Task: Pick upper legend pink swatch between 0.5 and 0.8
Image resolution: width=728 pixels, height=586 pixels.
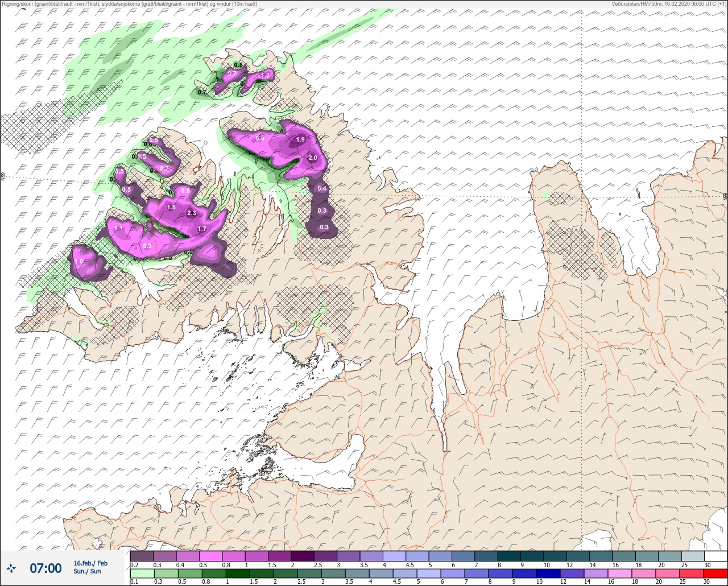Action: (x=210, y=556)
